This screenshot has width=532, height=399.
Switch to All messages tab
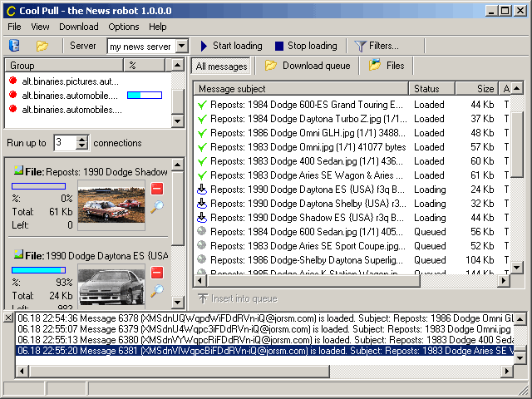pyautogui.click(x=221, y=66)
